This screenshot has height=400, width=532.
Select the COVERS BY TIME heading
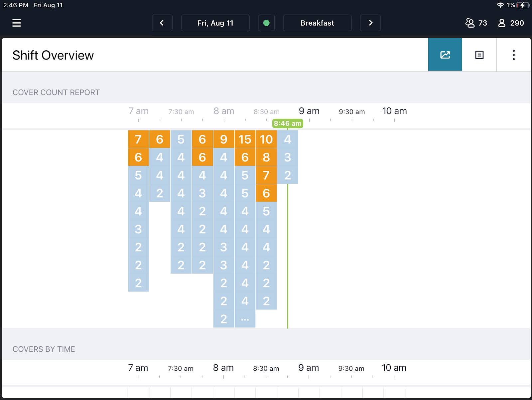pyautogui.click(x=44, y=349)
